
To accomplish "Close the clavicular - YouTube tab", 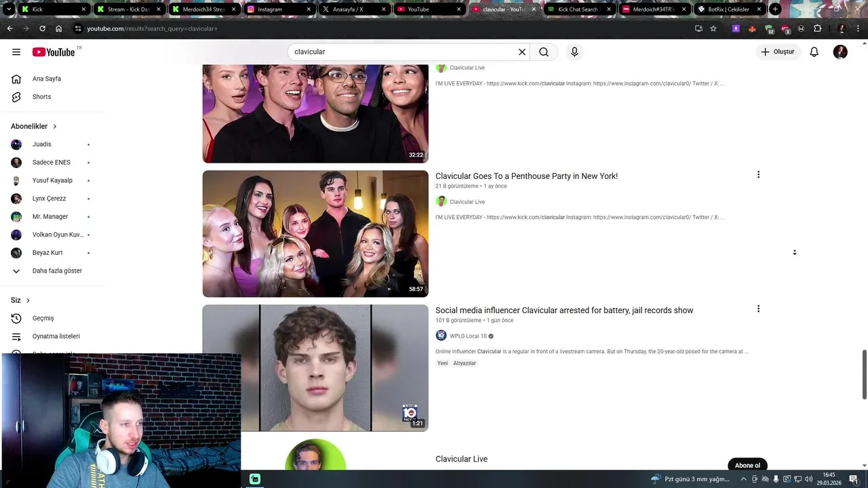I will click(x=533, y=9).
